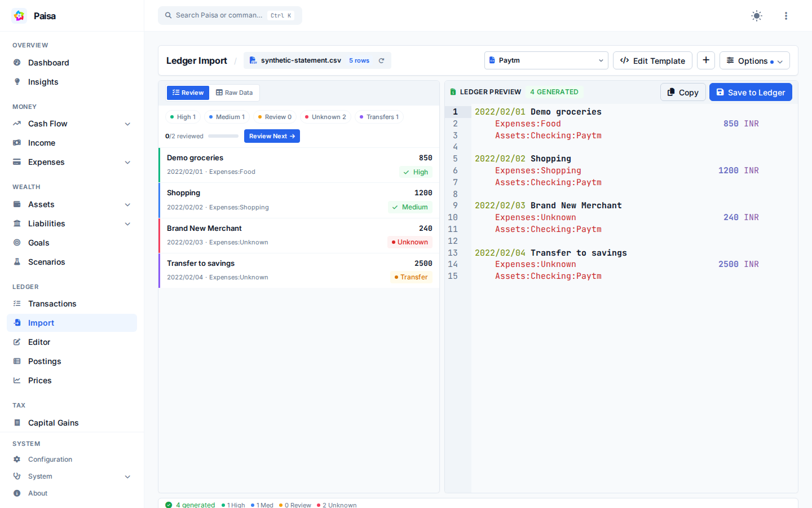Click the Paisa logo icon
812x508 pixels.
(19, 16)
